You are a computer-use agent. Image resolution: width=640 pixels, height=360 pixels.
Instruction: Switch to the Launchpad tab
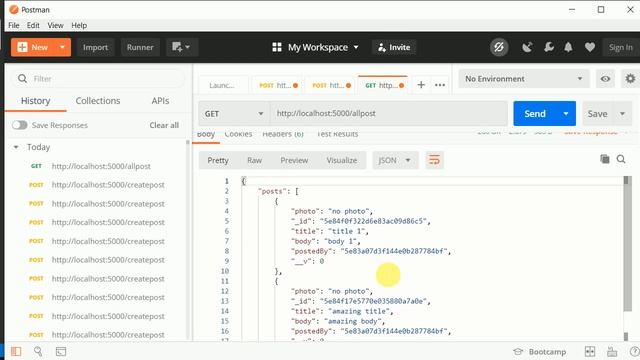pyautogui.click(x=222, y=85)
